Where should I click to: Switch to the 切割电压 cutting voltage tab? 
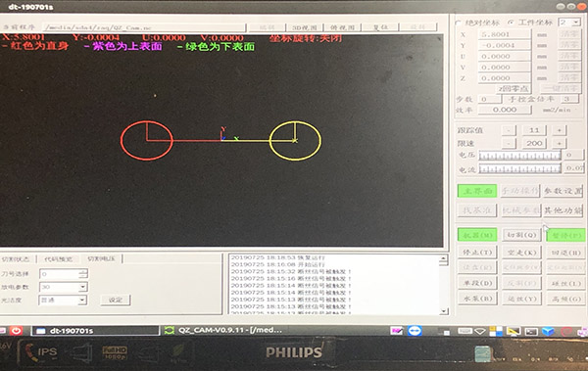101,259
